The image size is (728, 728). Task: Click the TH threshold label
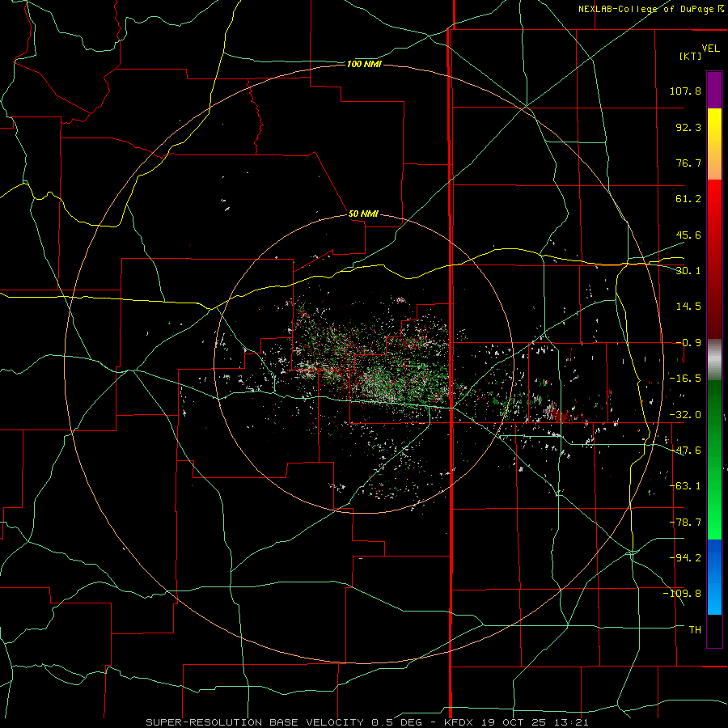(695, 630)
